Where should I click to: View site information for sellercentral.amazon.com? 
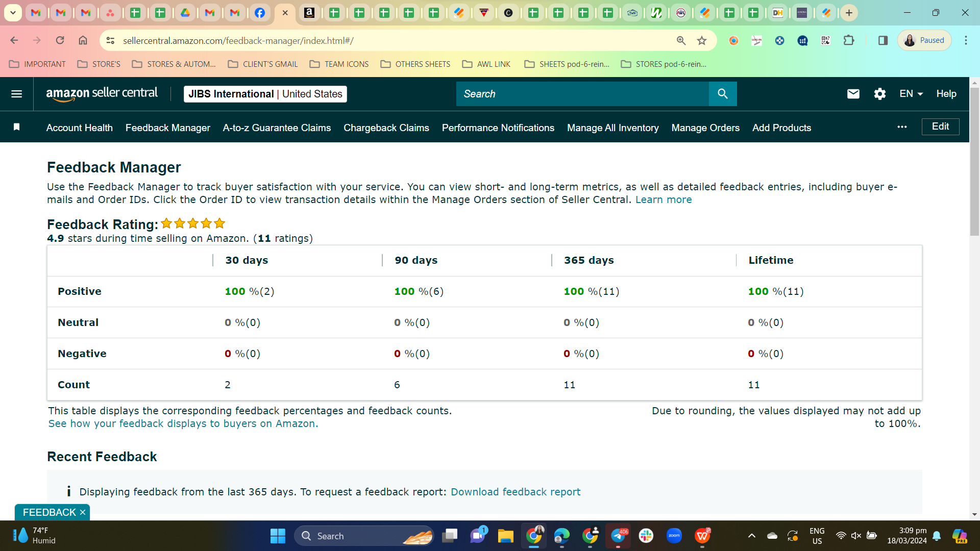[x=110, y=40]
